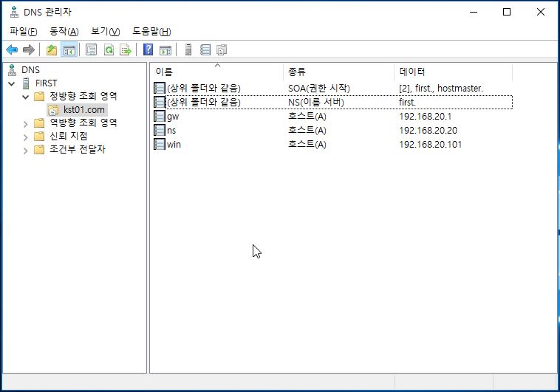Click 호스트(A) type in the win row
The height and width of the screenshot is (392, 560).
307,144
